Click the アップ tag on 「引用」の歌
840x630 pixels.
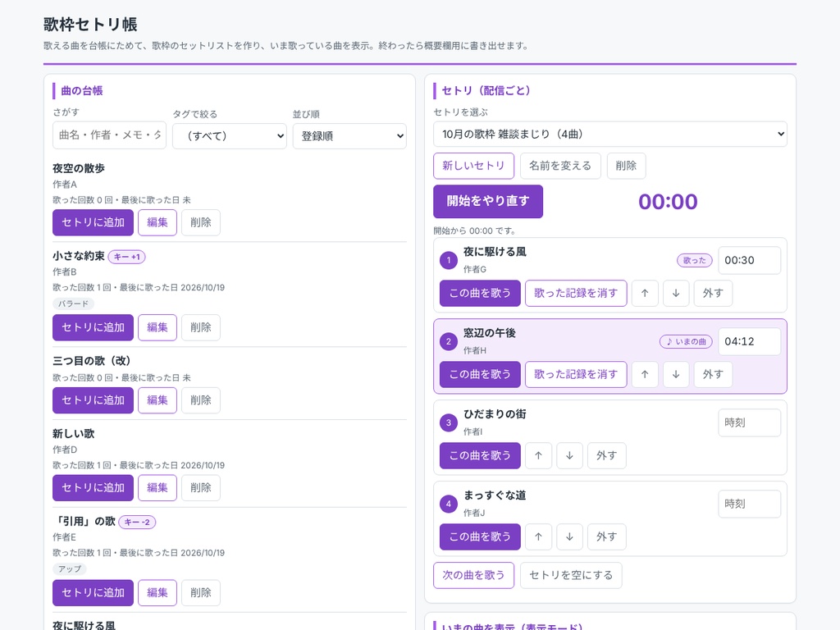coord(70,569)
